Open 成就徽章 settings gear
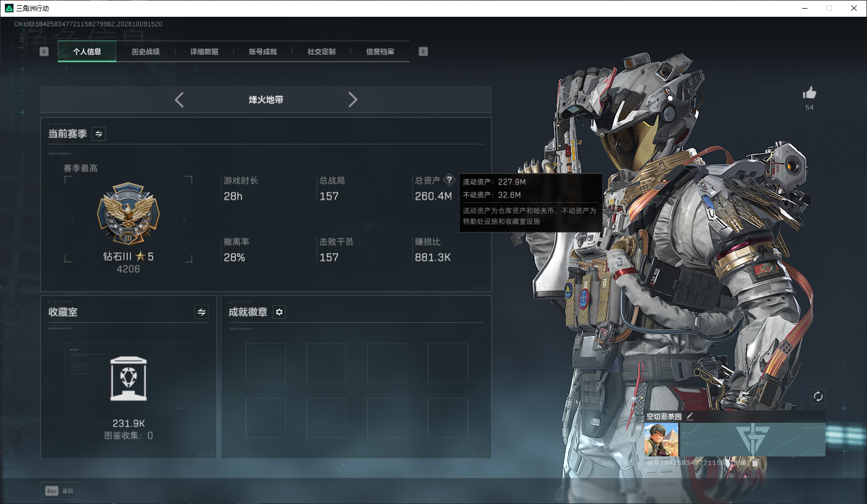Image resolution: width=867 pixels, height=504 pixels. point(279,312)
